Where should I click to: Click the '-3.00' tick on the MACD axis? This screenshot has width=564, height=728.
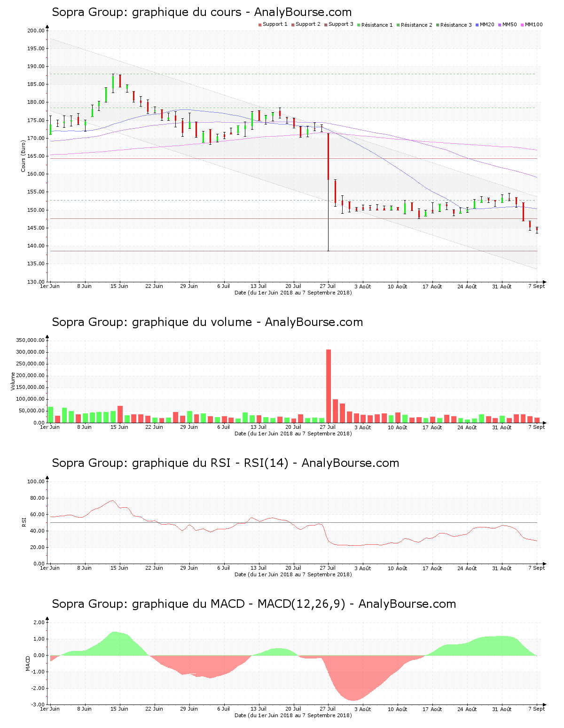coord(39,705)
